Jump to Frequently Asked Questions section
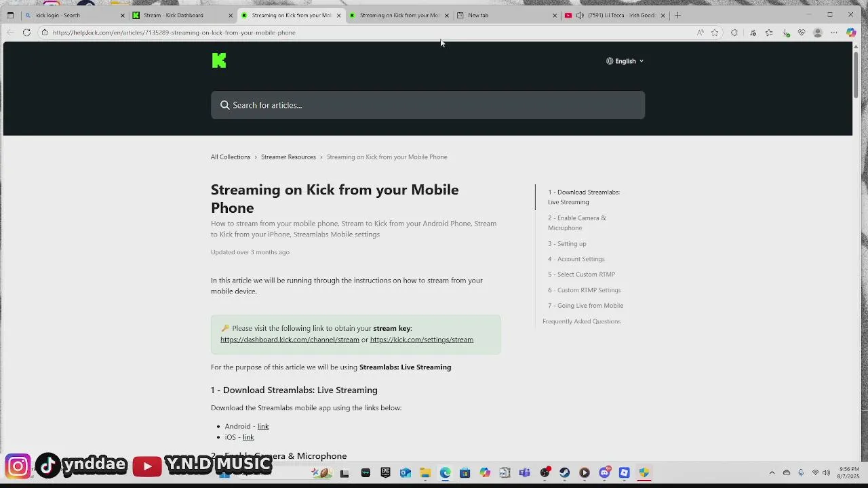The width and height of the screenshot is (868, 488). coord(581,321)
